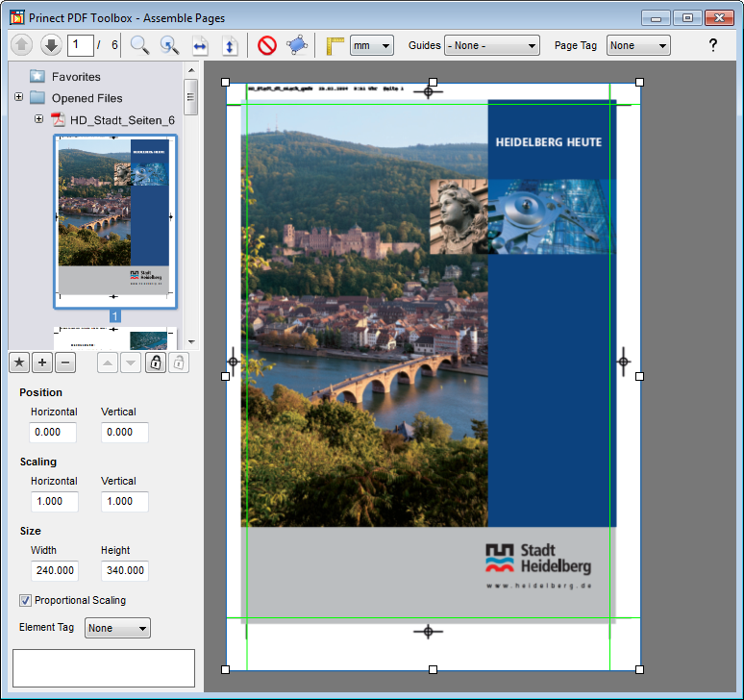This screenshot has width=744, height=700.
Task: Click the minus button under the file list
Action: (x=65, y=362)
